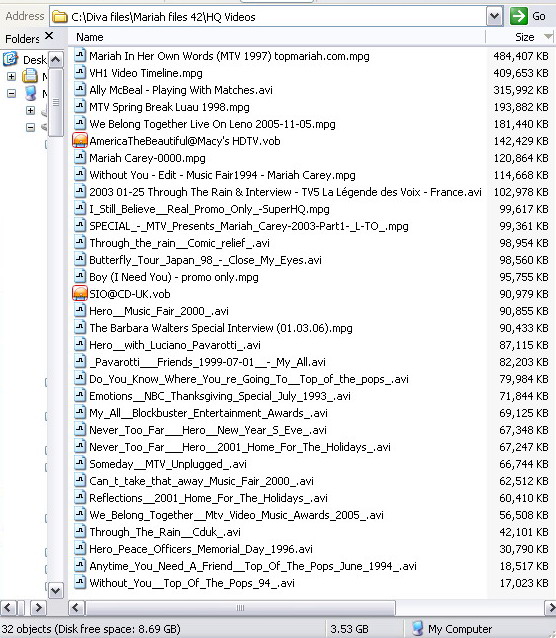The width and height of the screenshot is (556, 638).
Task: Close the Folders pane
Action: (x=49, y=36)
